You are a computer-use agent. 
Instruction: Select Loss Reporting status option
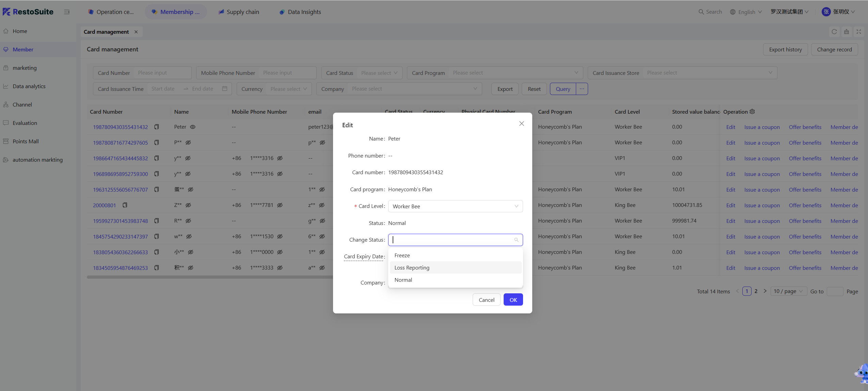(x=412, y=267)
